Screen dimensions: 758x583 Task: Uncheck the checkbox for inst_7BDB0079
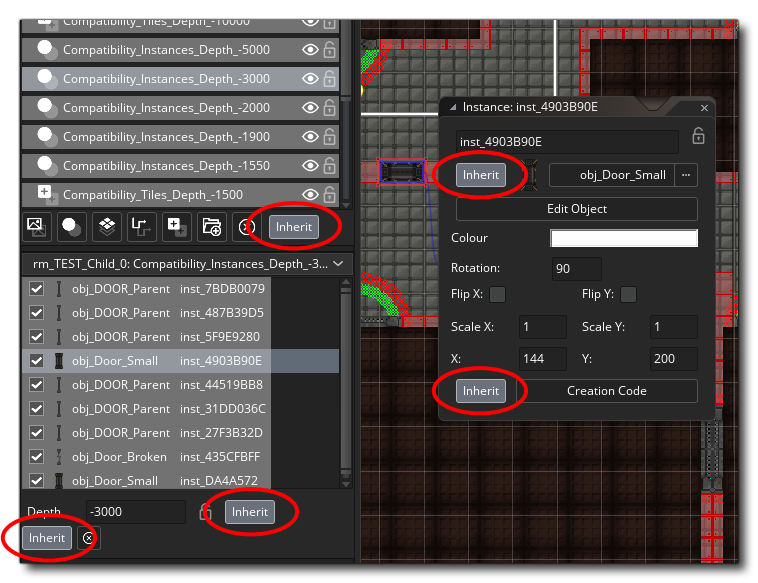(x=37, y=289)
